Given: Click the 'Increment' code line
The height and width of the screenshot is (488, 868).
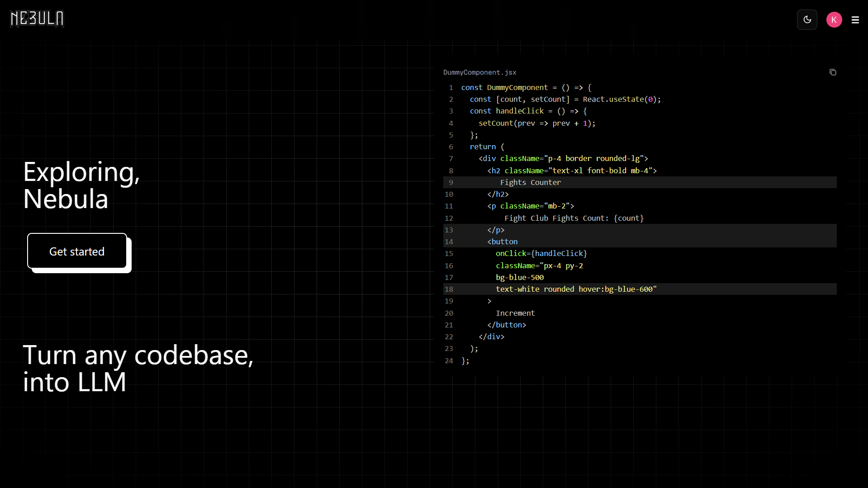Looking at the screenshot, I should pyautogui.click(x=640, y=313).
